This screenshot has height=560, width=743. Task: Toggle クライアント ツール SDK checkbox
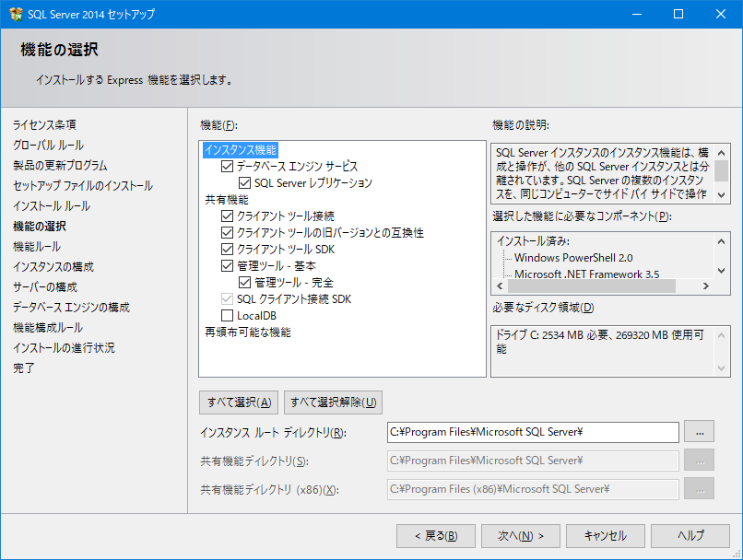coord(227,249)
